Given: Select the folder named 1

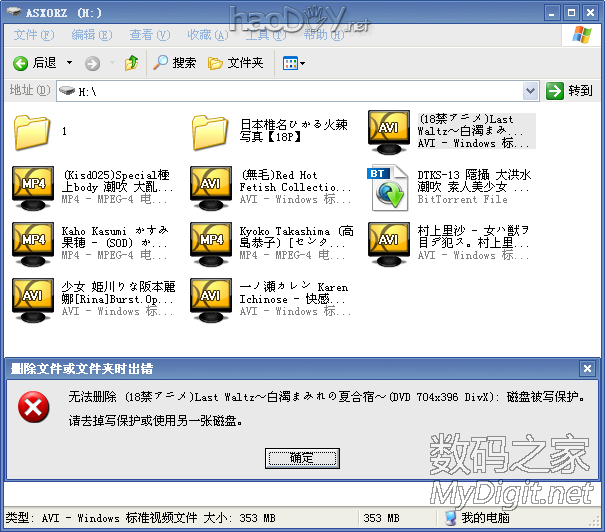Looking at the screenshot, I should [x=33, y=131].
